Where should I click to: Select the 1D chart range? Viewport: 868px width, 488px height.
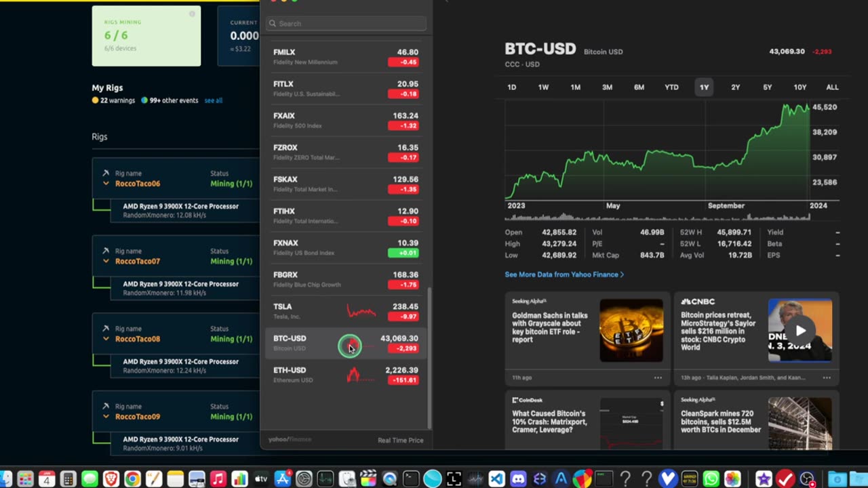click(x=512, y=87)
